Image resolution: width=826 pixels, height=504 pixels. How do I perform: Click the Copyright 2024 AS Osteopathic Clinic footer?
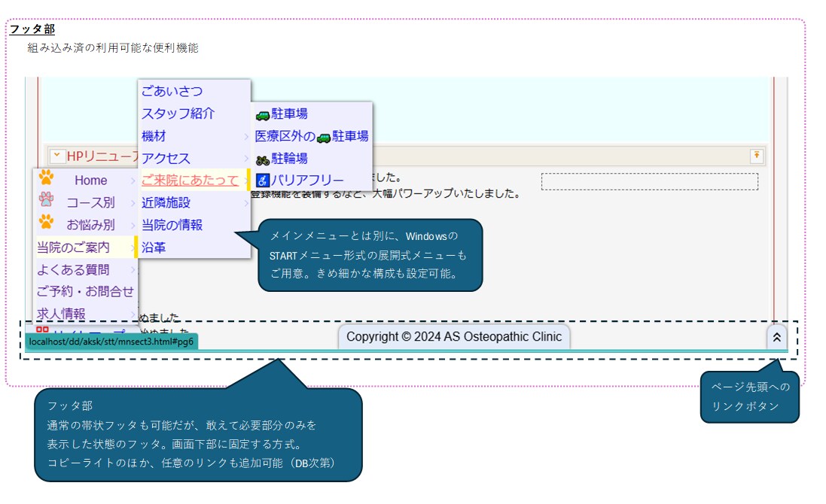[454, 337]
